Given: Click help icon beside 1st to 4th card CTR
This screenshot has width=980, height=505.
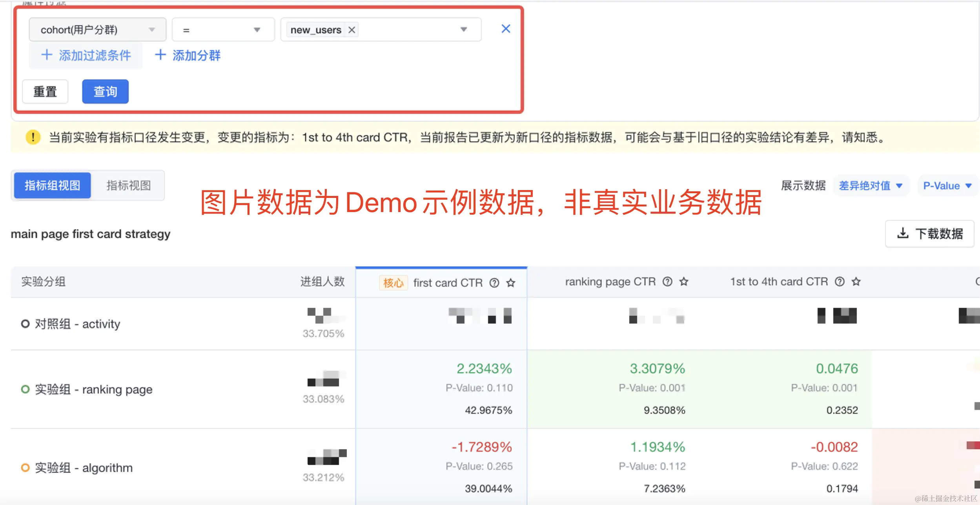Looking at the screenshot, I should tap(840, 282).
